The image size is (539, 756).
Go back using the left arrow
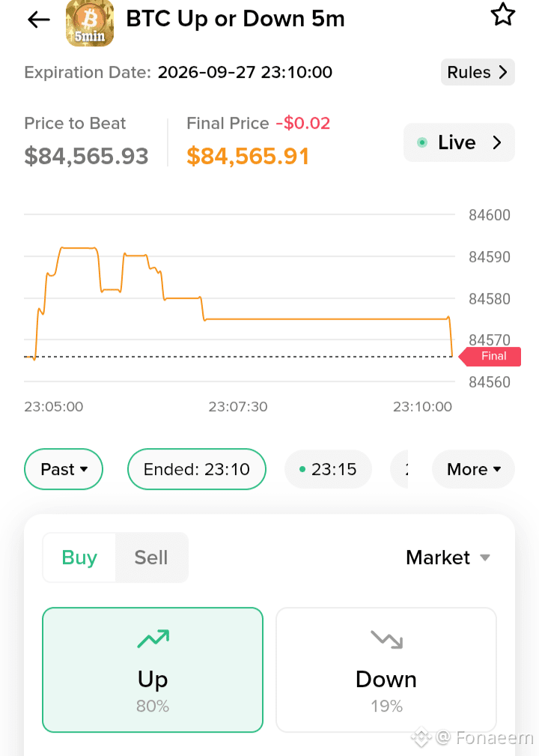(x=38, y=19)
